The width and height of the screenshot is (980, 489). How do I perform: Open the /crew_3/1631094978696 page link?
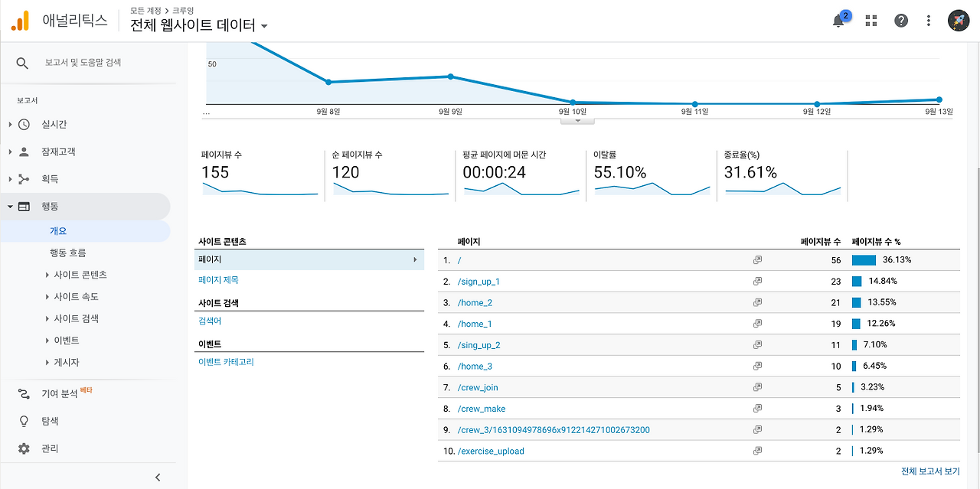(554, 430)
